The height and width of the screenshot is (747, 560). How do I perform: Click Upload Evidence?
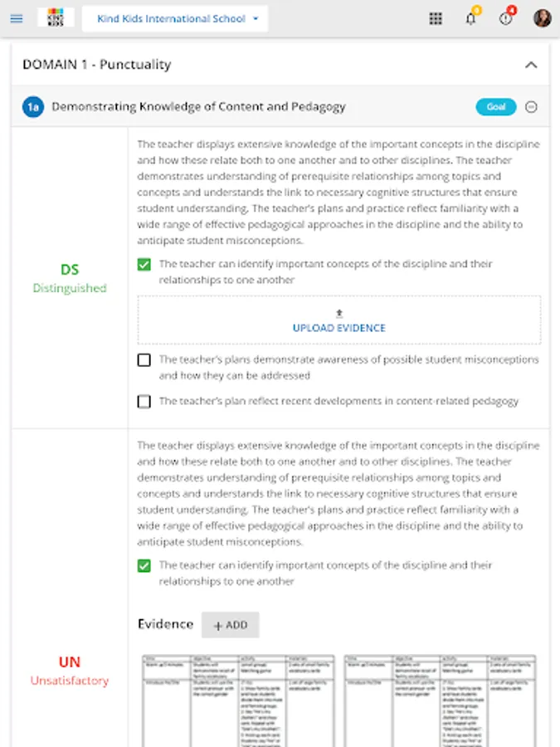pyautogui.click(x=338, y=320)
